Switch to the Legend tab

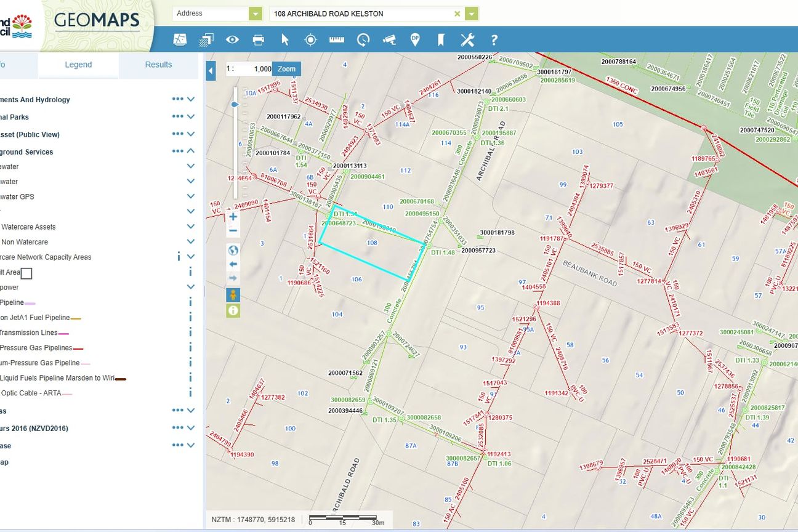[78, 65]
